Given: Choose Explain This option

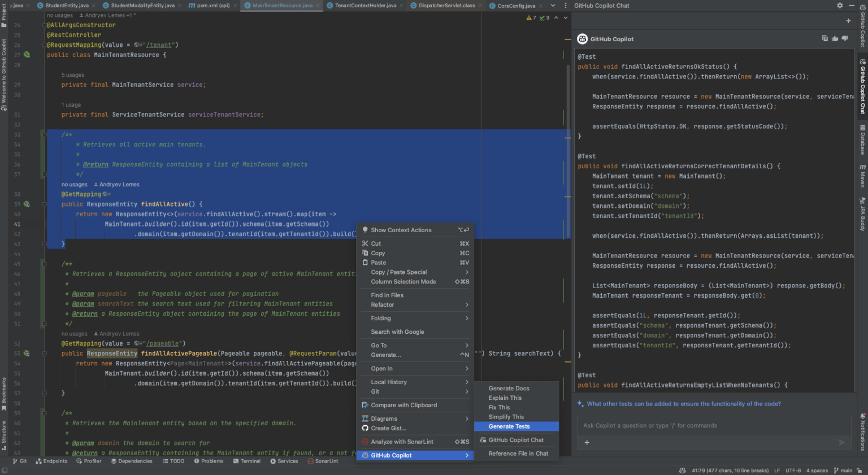Looking at the screenshot, I should [x=517, y=398].
